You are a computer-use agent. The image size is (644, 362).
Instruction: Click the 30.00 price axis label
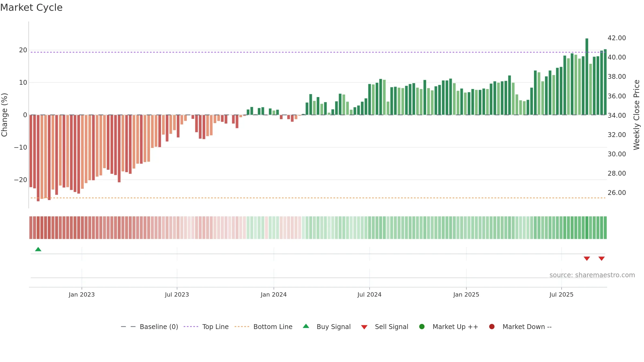coord(617,154)
